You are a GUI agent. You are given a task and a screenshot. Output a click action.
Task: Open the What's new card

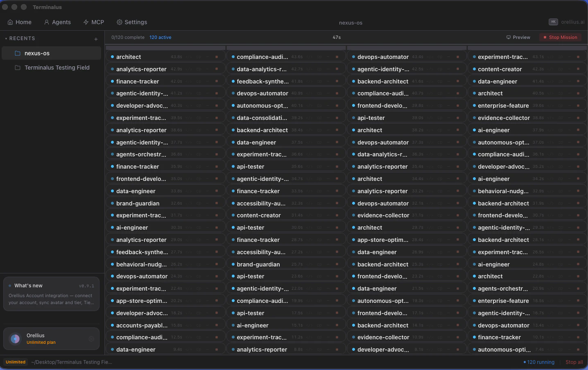(x=51, y=294)
